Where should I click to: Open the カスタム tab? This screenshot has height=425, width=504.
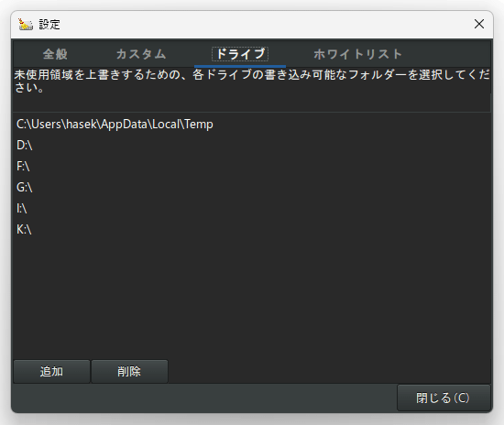pyautogui.click(x=141, y=54)
